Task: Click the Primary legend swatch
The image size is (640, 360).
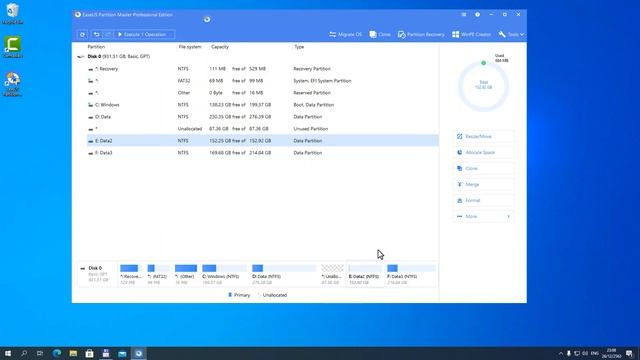Action: 230,295
